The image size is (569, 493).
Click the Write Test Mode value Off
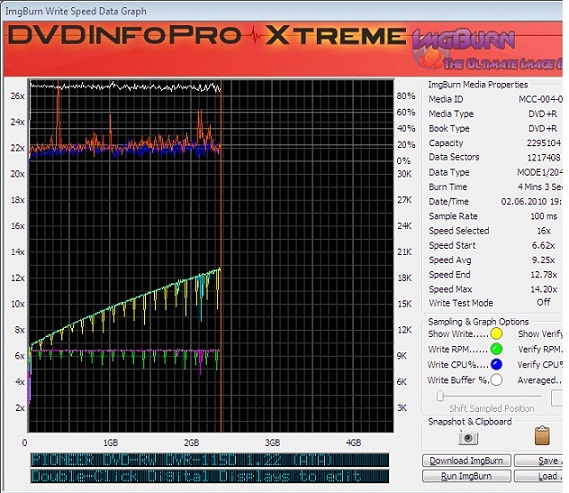click(544, 302)
